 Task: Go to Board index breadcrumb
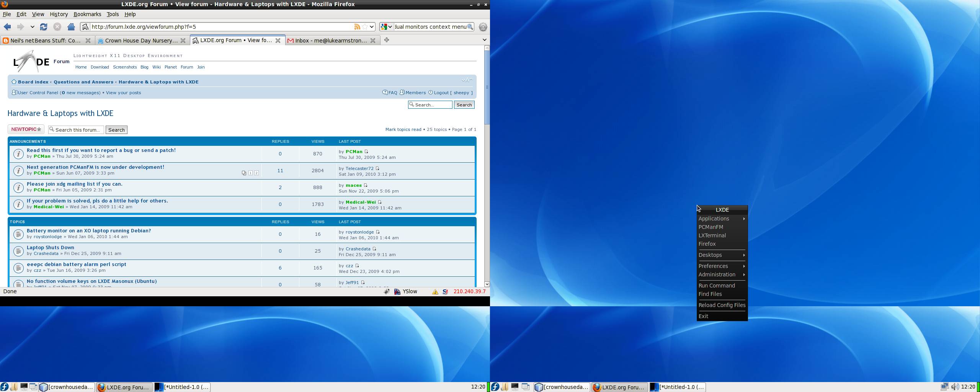point(33,82)
